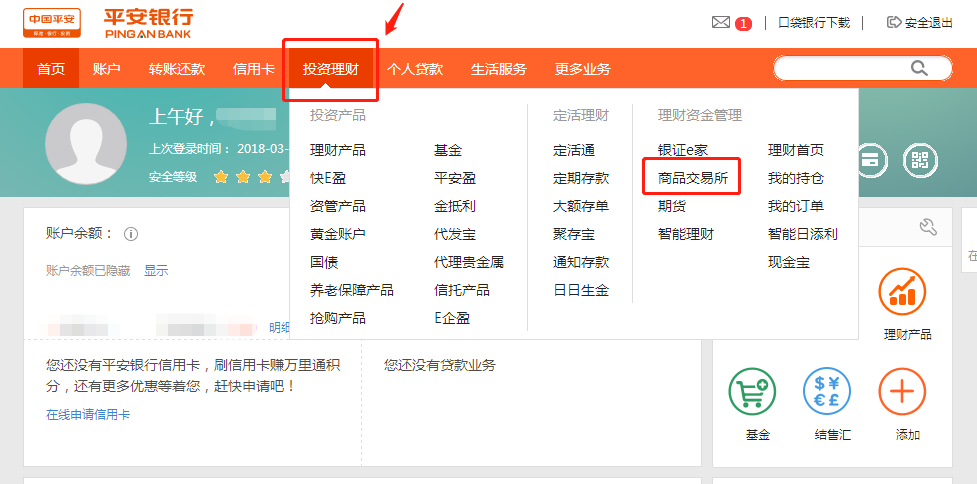Viewport: 977px width, 484px height.
Task: Open the 理财产品 chart shortcut icon
Action: (902, 292)
